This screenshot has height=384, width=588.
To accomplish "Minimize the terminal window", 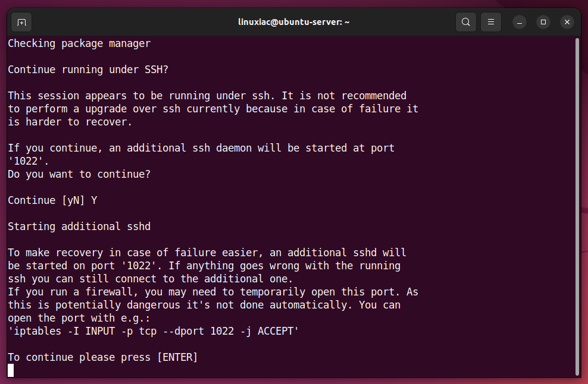I will pyautogui.click(x=520, y=23).
